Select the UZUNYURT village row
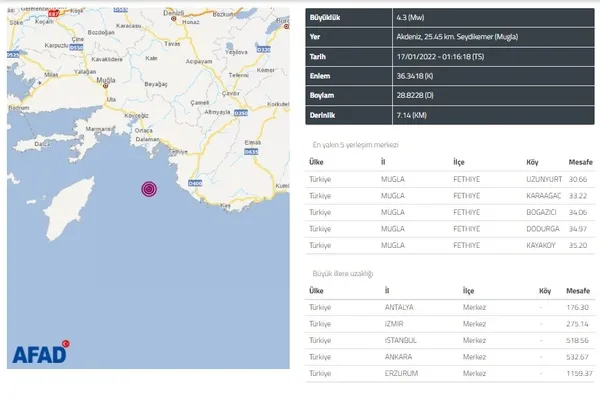 pos(451,177)
